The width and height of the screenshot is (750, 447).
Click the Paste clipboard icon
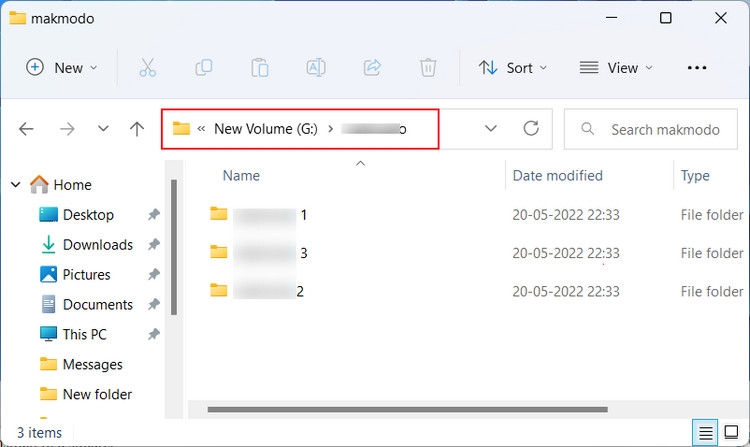click(260, 68)
